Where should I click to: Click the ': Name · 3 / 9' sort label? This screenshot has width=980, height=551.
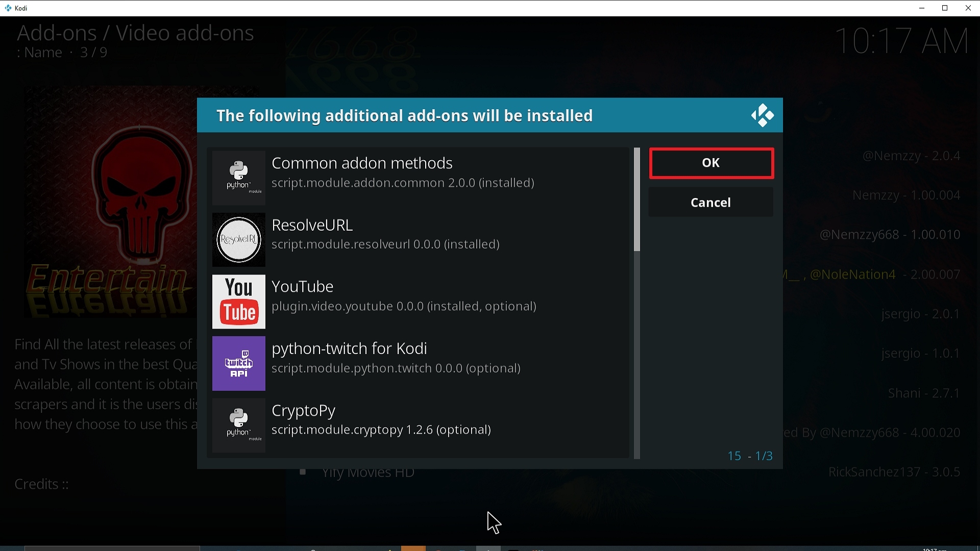62,53
